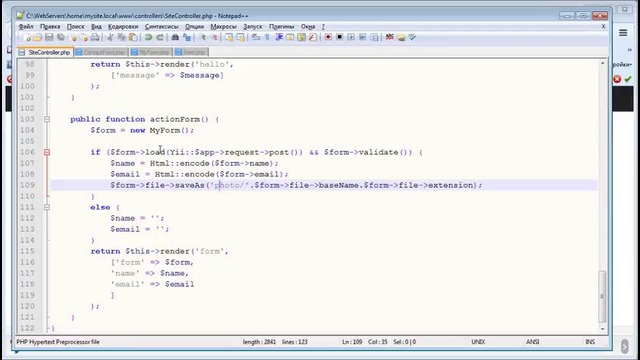Stop macro recording black square
The width and height of the screenshot is (640, 360).
tap(339, 37)
